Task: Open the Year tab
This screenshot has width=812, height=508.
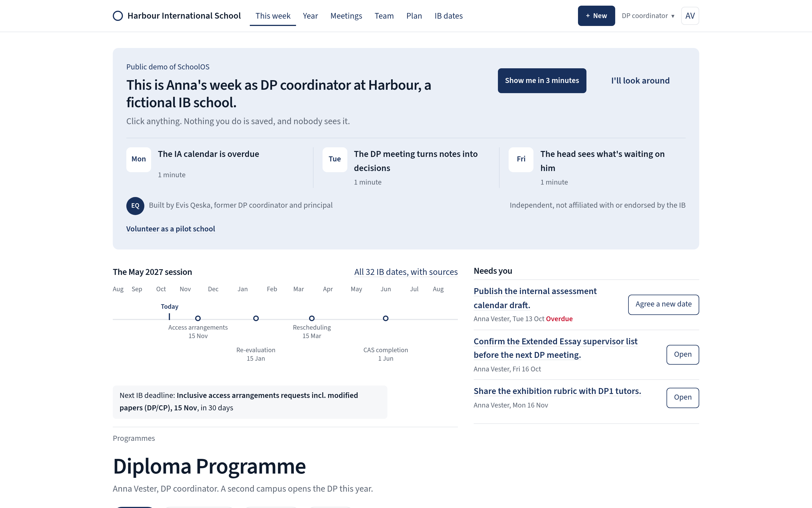Action: click(310, 16)
